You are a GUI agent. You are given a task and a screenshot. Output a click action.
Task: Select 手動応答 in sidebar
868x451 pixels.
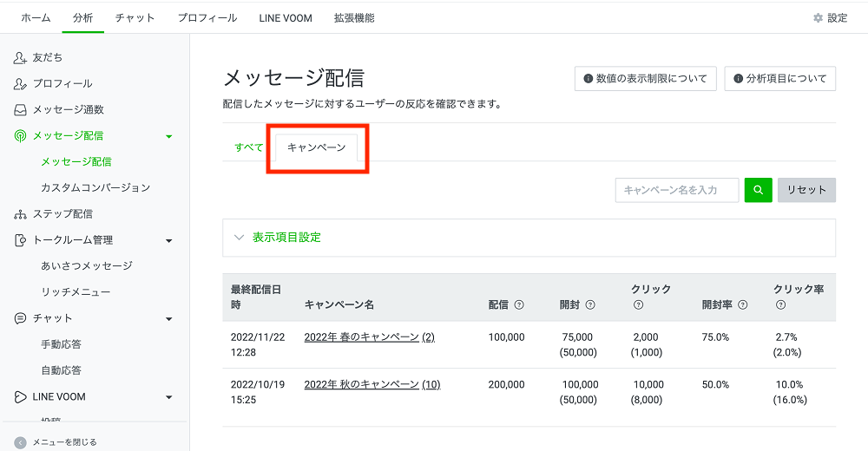click(61, 344)
